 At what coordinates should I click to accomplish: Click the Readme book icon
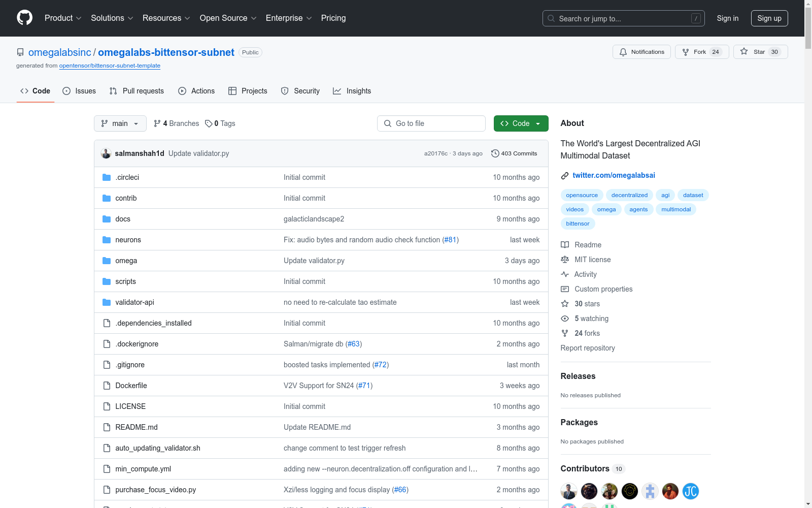click(x=565, y=245)
